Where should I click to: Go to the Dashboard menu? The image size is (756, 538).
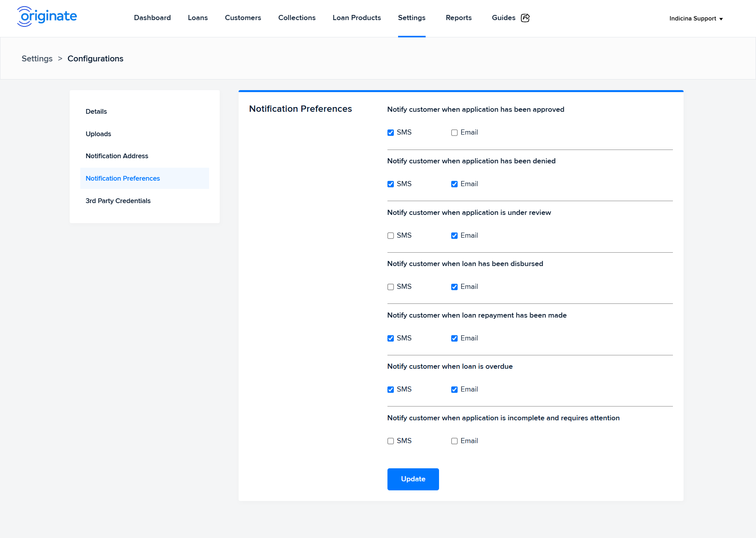pyautogui.click(x=152, y=18)
